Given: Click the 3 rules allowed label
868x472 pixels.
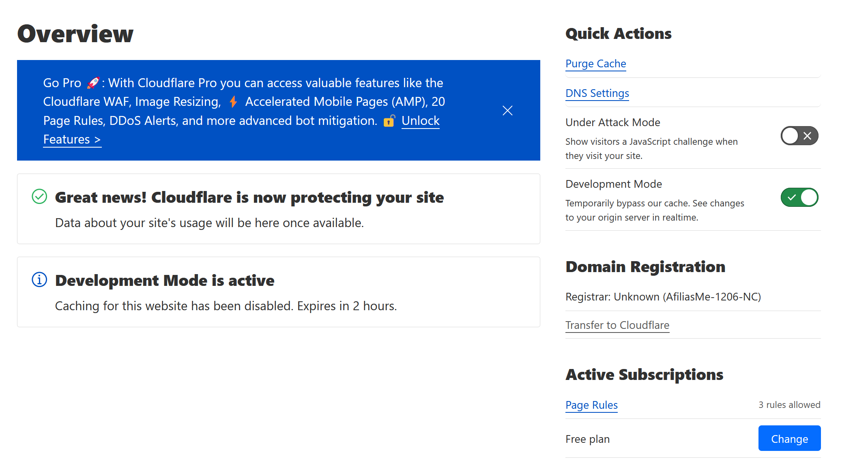Looking at the screenshot, I should tap(789, 405).
